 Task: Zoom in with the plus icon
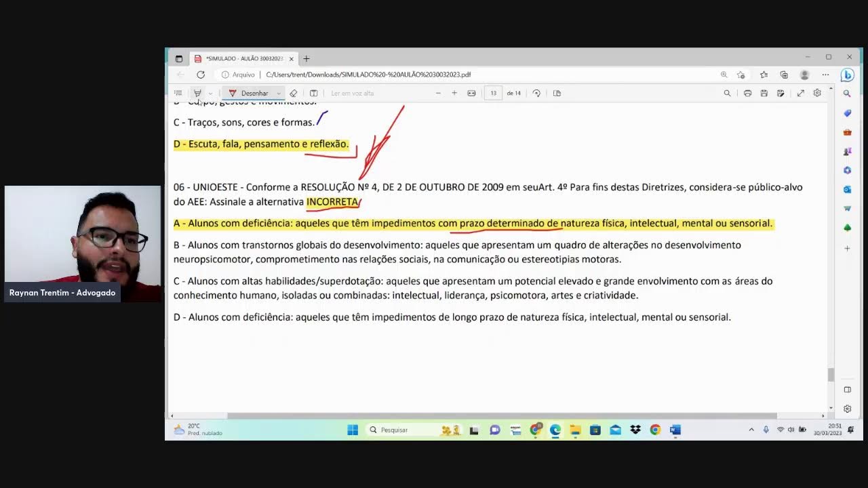pyautogui.click(x=454, y=93)
